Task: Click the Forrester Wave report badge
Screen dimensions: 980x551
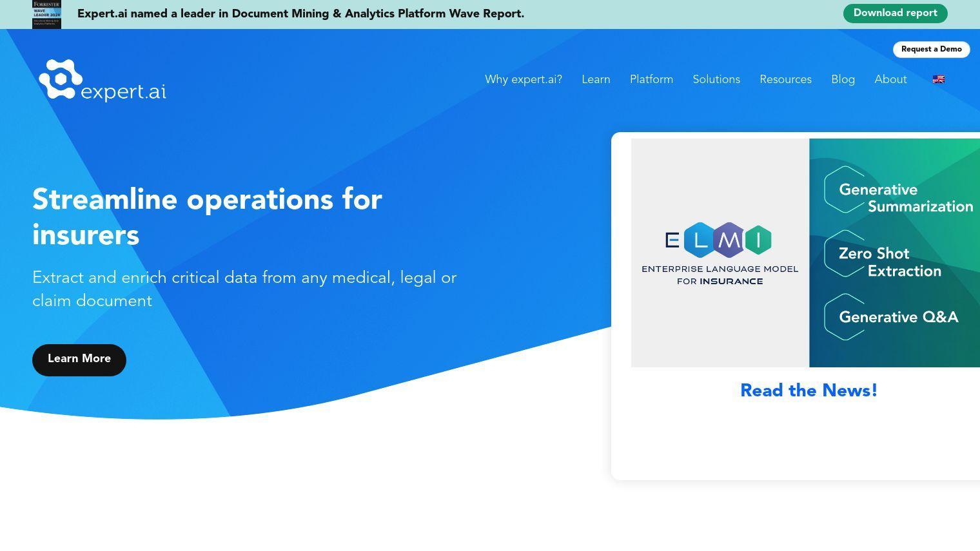Action: [x=46, y=14]
